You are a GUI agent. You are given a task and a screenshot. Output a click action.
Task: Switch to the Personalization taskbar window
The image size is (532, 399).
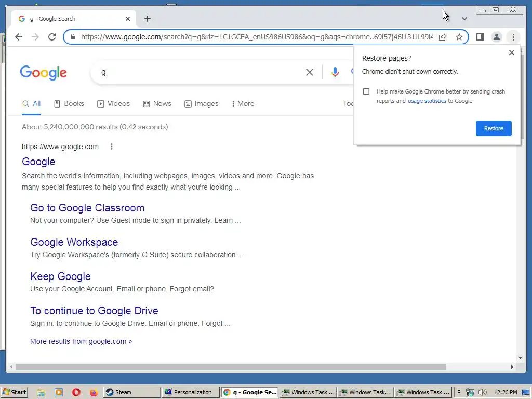click(190, 392)
